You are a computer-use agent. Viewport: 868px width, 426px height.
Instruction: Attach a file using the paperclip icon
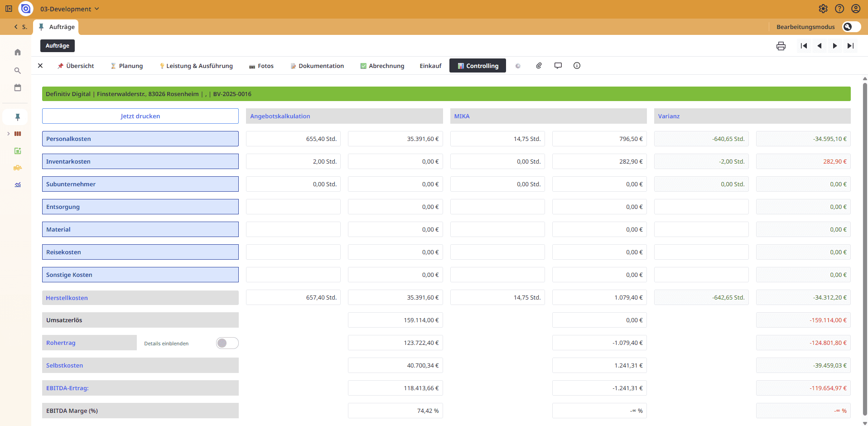[x=539, y=66]
